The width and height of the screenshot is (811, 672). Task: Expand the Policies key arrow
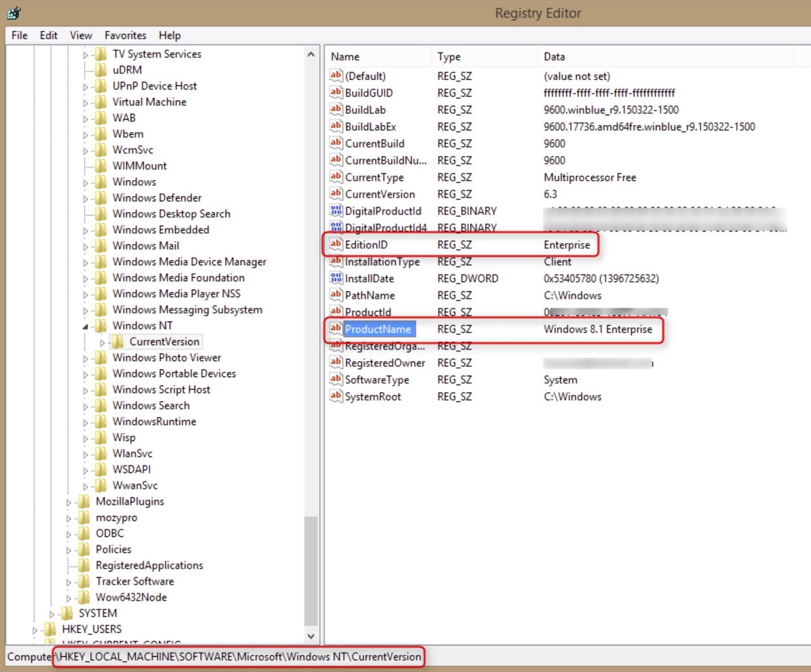[x=69, y=550]
